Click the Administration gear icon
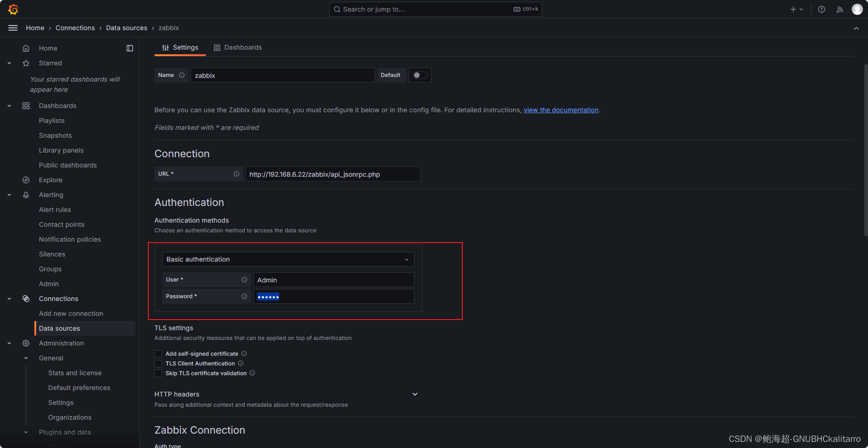The height and width of the screenshot is (448, 868). [x=26, y=343]
